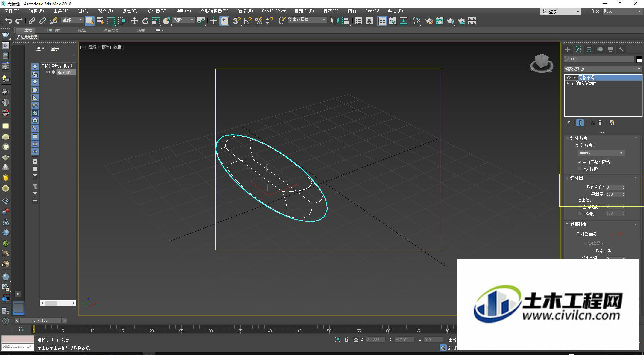The height and width of the screenshot is (355, 644).
Task: Enable render 平滑度 checkbox
Action: tap(579, 214)
